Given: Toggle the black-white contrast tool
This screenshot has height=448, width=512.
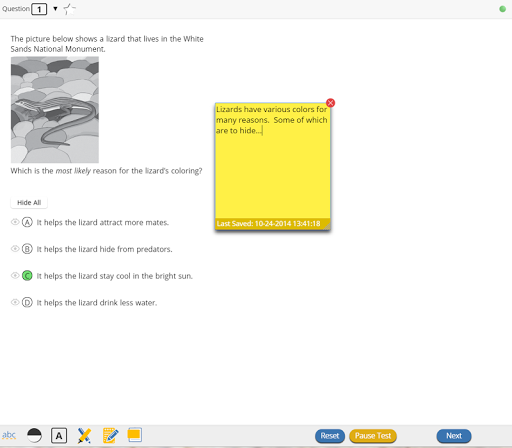Looking at the screenshot, I should [x=34, y=435].
